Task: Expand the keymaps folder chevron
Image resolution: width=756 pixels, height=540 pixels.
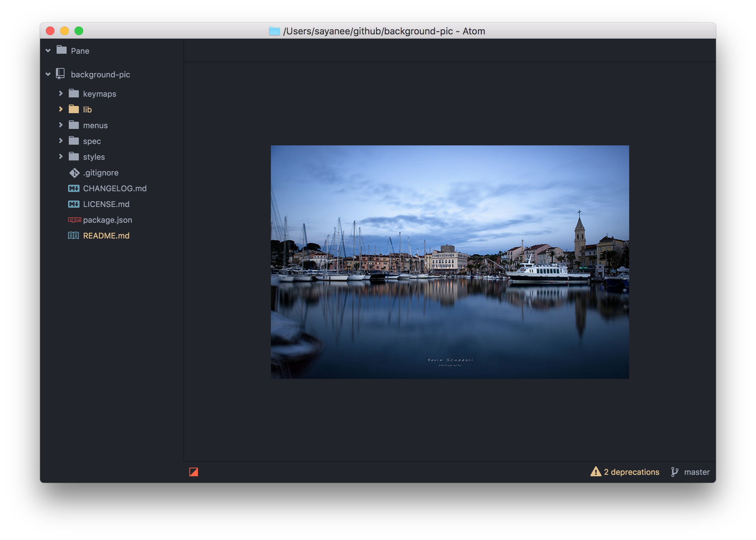Action: click(61, 93)
